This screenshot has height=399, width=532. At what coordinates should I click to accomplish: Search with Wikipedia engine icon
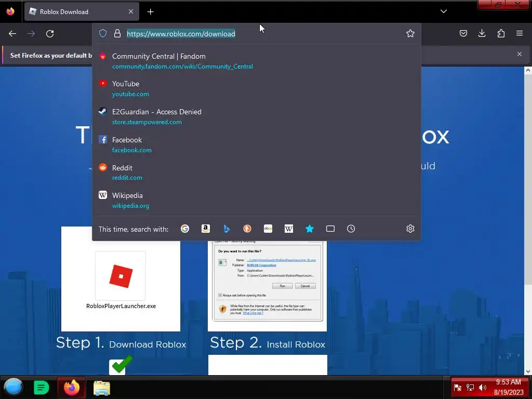(x=289, y=229)
